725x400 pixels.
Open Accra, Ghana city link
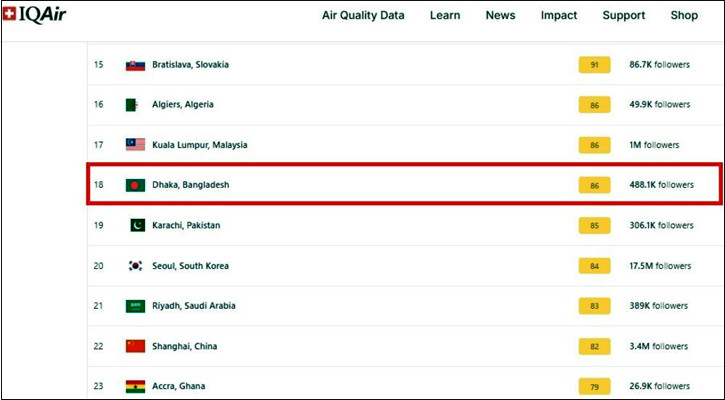pyautogui.click(x=178, y=386)
